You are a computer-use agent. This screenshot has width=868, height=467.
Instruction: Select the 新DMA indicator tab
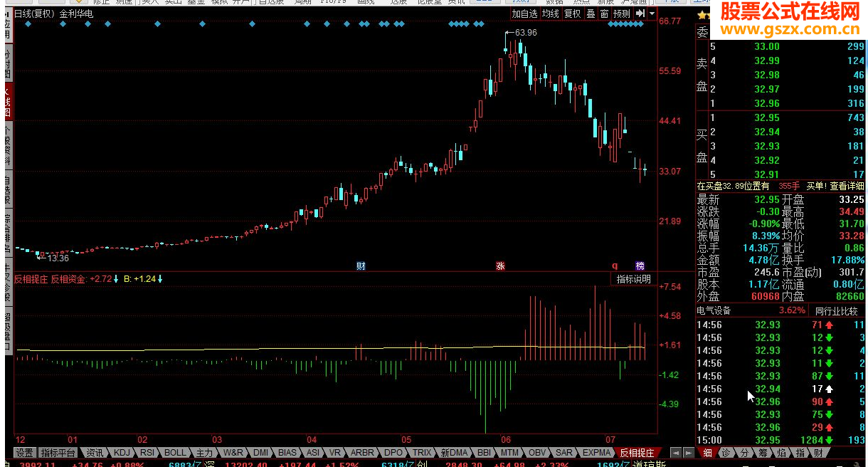[x=454, y=453]
